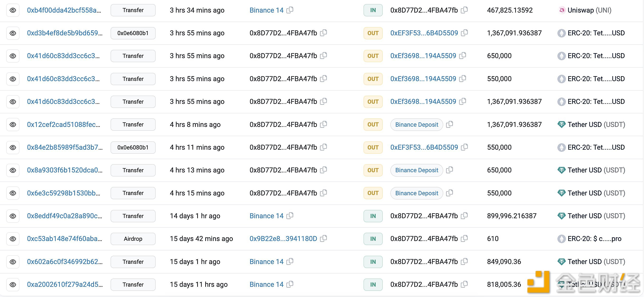This screenshot has width=644, height=297.
Task: Open transaction hash 0xb4f00dda42bcf558a
Action: point(64,10)
